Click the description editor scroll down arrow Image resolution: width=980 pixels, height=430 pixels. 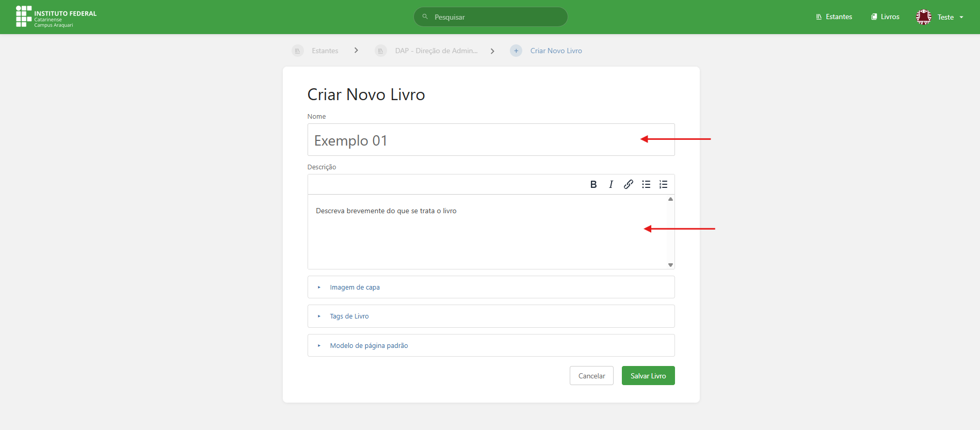coord(670,265)
